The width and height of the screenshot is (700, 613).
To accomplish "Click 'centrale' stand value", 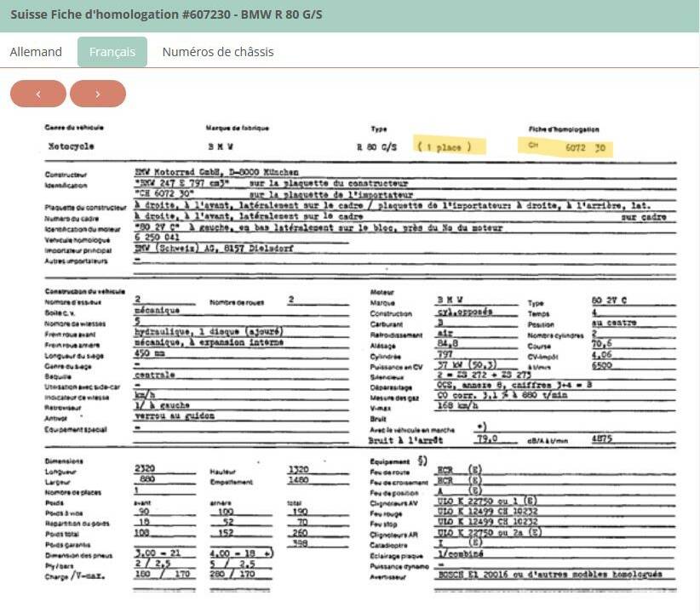I will [x=154, y=375].
